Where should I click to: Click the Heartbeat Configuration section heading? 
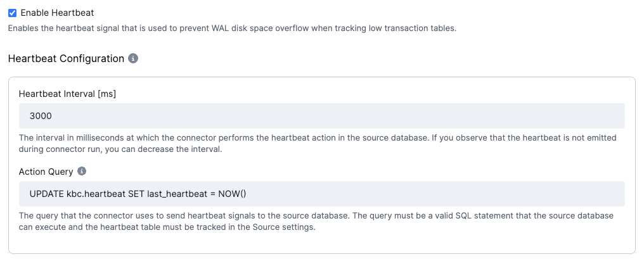(66, 59)
